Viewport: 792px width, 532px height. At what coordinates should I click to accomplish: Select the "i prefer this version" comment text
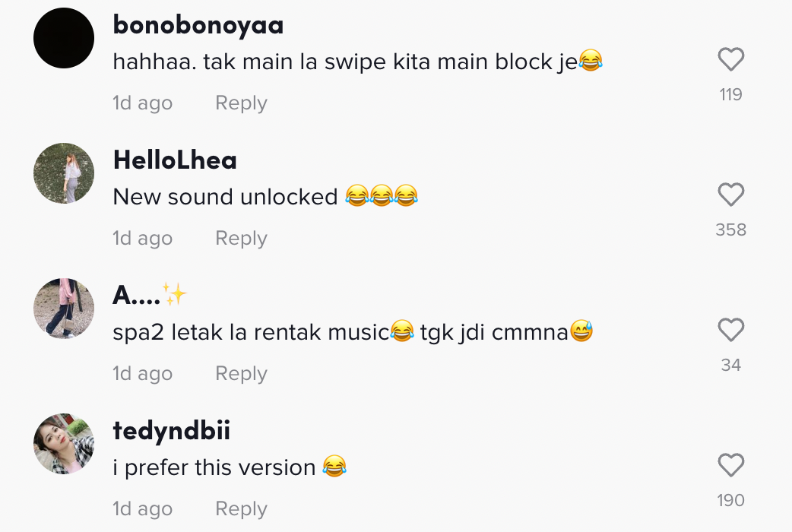[214, 467]
